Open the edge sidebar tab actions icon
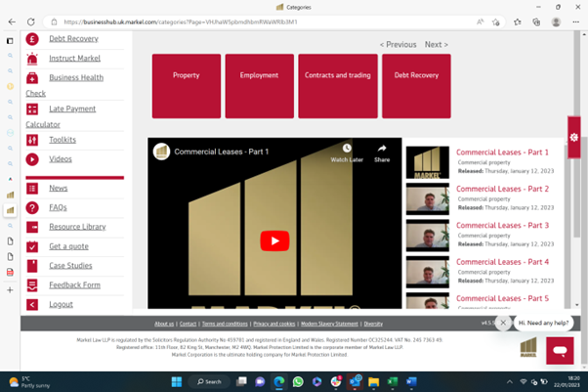 point(10,40)
